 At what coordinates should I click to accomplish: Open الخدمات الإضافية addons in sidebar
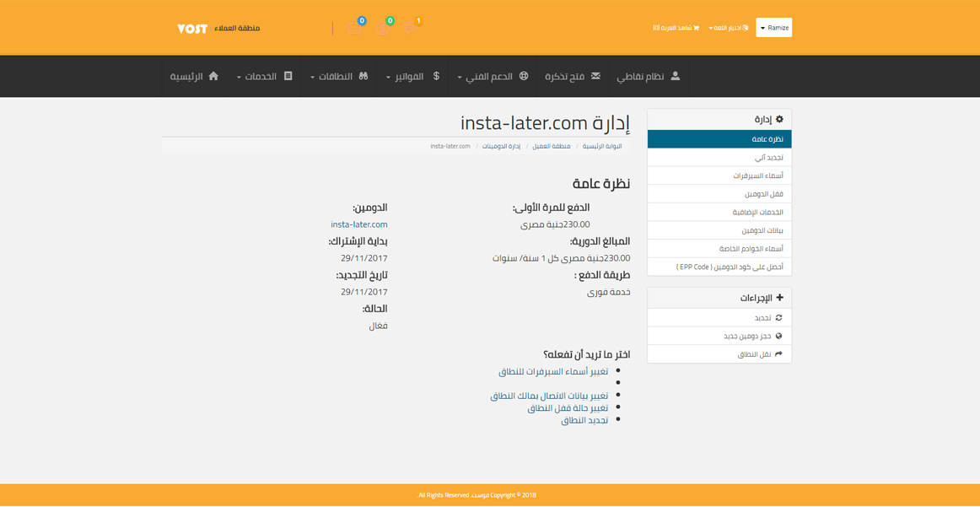[719, 212]
